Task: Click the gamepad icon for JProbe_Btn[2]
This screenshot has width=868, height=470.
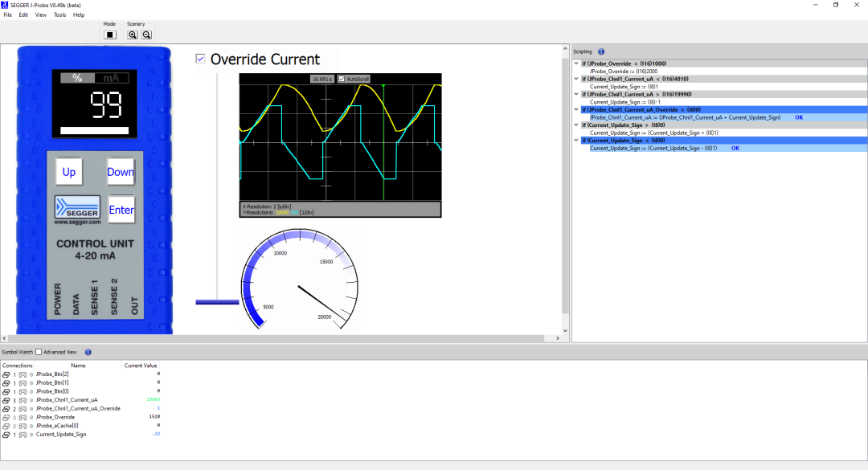Action: point(23,374)
